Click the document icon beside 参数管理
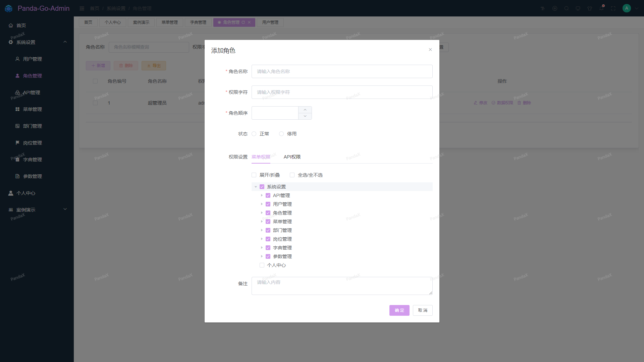This screenshot has width=644, height=362. [x=17, y=176]
